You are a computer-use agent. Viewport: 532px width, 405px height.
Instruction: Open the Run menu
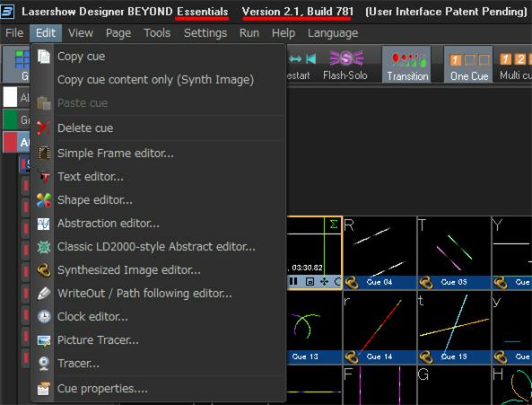click(249, 33)
